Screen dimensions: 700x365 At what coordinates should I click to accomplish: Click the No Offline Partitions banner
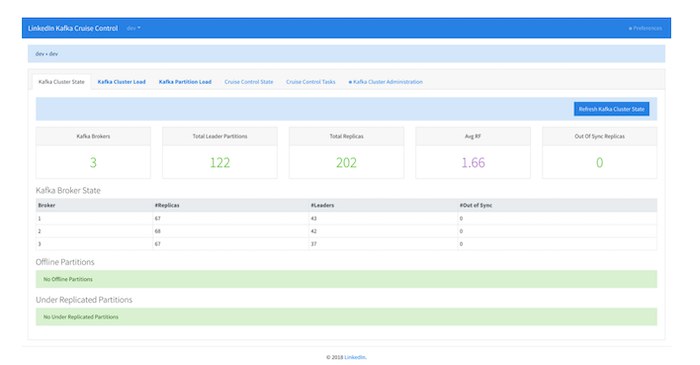point(346,279)
